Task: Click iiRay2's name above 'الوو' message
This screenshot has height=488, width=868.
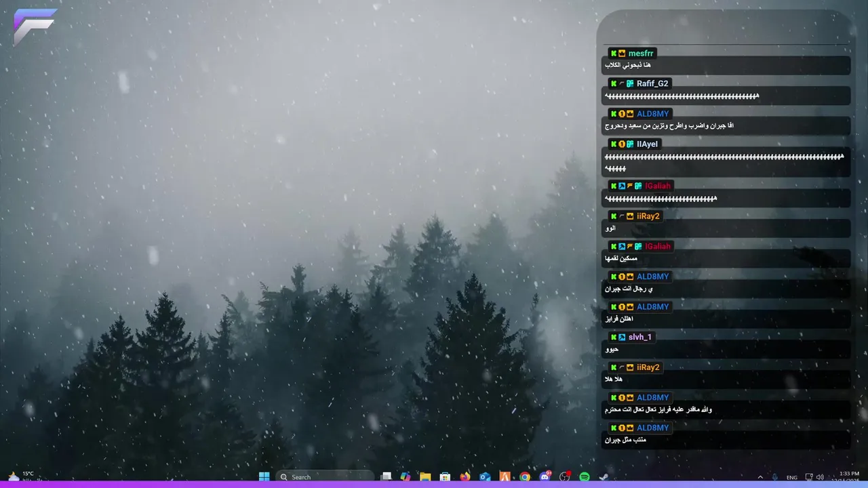Action: tap(648, 216)
